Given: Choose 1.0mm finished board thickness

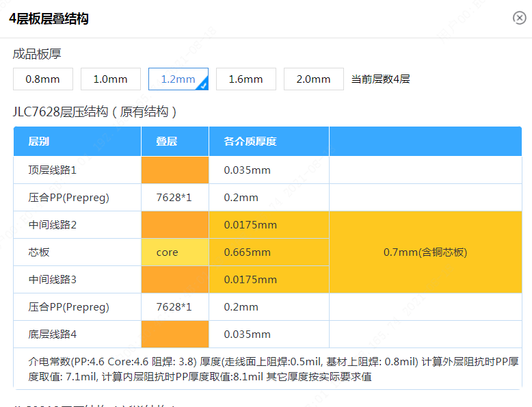Looking at the screenshot, I should 110,79.
